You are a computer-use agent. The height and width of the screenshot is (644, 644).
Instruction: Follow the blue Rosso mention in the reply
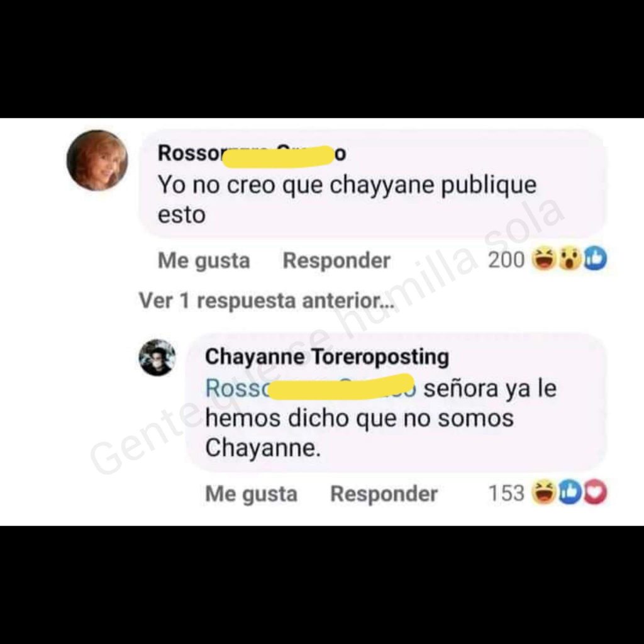pos(311,387)
